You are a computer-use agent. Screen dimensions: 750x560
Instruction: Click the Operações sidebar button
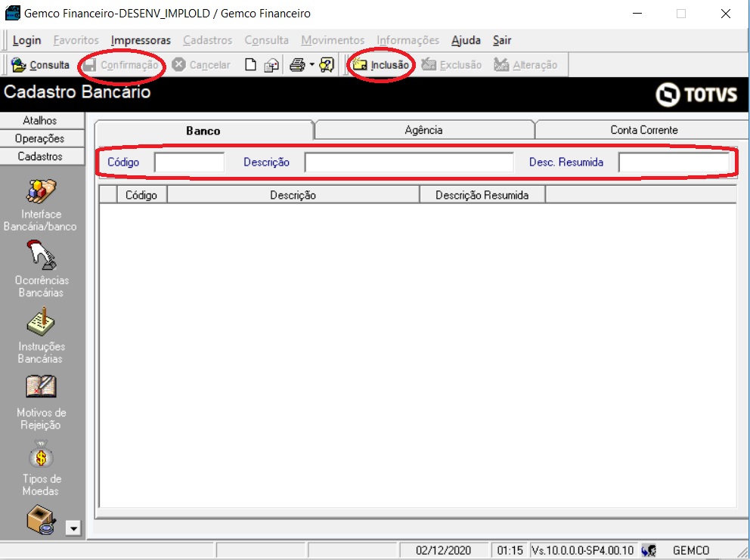tap(40, 138)
